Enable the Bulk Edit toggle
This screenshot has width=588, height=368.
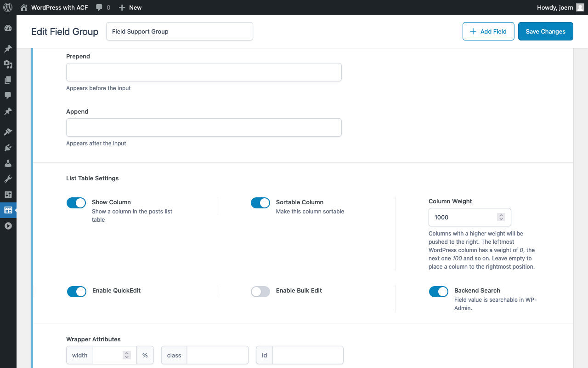pos(260,291)
